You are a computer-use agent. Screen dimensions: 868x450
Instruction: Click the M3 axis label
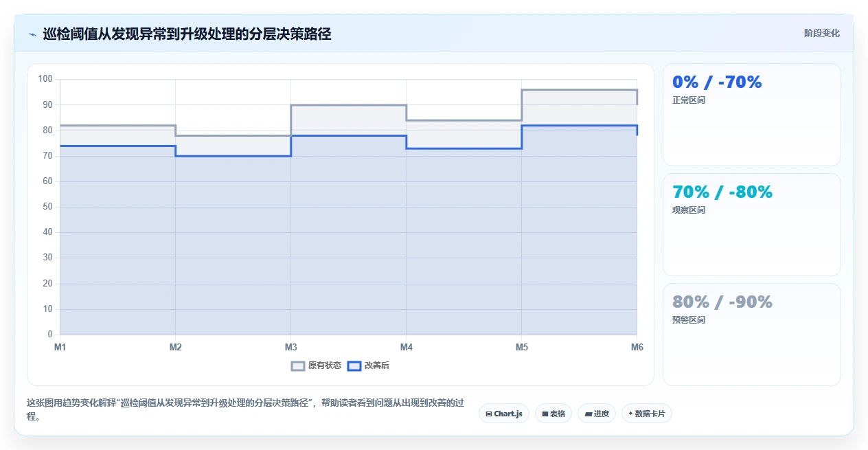(290, 348)
